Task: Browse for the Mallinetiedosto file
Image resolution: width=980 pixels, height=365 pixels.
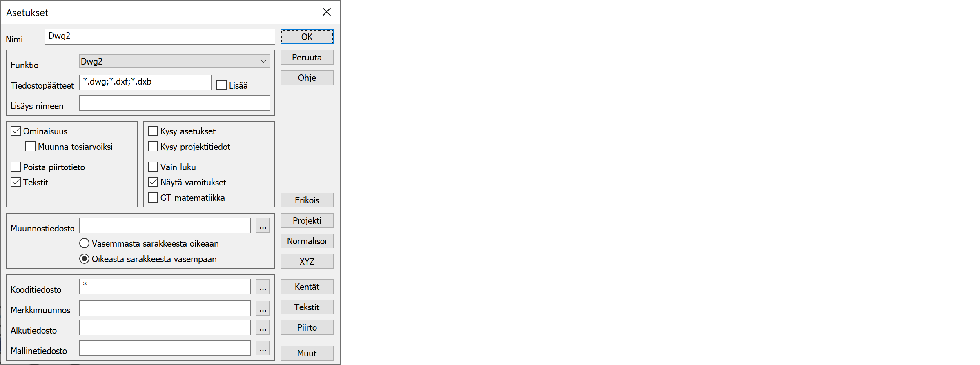Action: coord(263,348)
